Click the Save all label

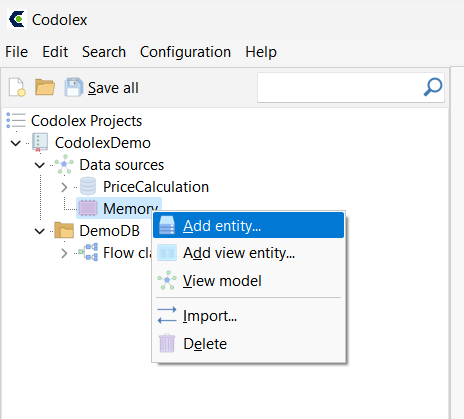coord(113,88)
